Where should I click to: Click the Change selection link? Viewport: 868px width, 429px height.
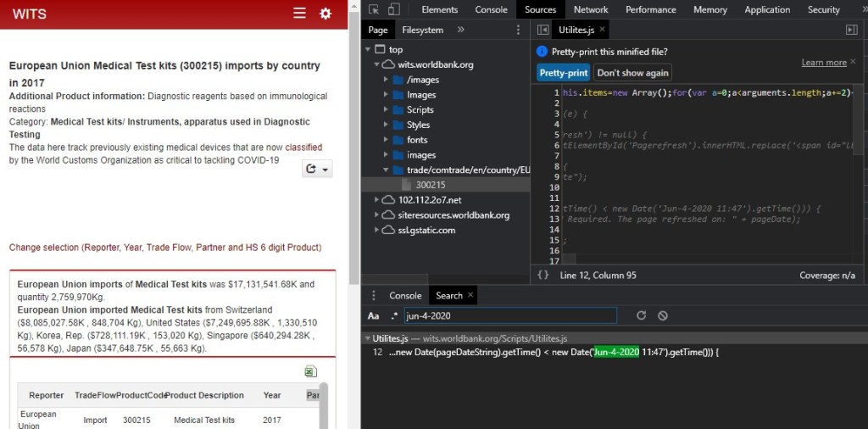[x=165, y=248]
